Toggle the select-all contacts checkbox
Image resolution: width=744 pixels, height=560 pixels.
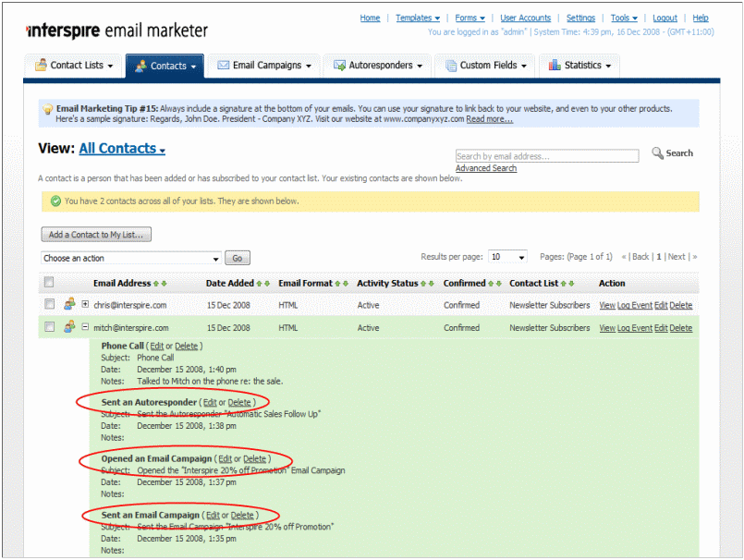(49, 282)
